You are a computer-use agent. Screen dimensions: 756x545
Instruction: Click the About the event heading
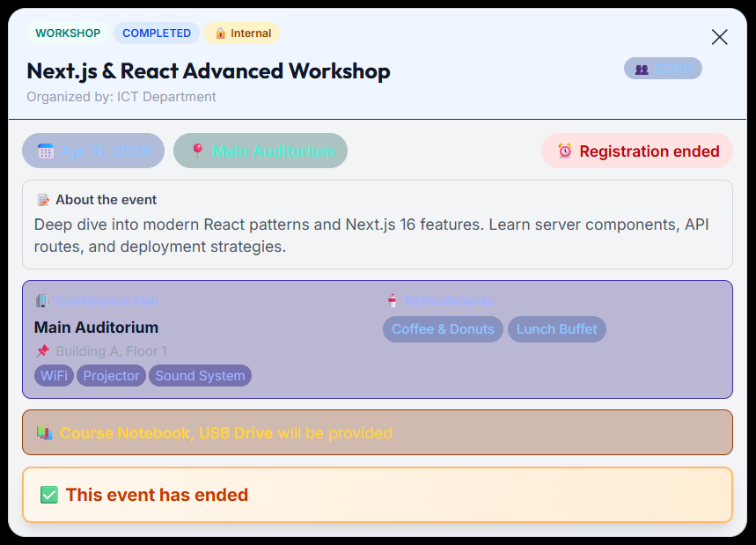point(106,200)
